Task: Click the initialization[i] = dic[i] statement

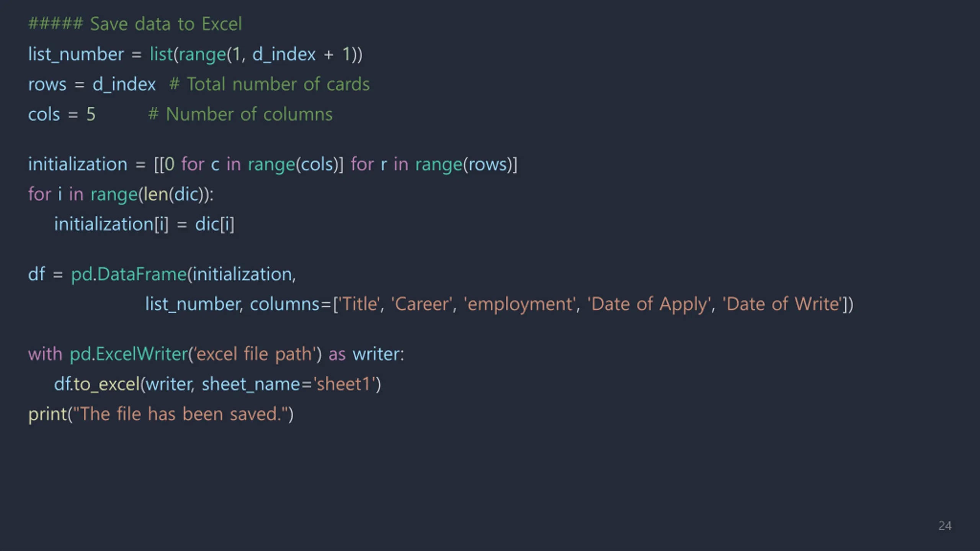Action: [144, 224]
